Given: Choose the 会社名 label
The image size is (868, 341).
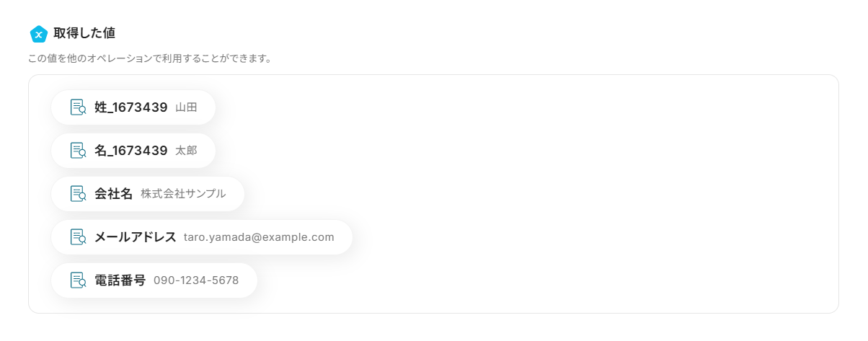Looking at the screenshot, I should (x=114, y=194).
